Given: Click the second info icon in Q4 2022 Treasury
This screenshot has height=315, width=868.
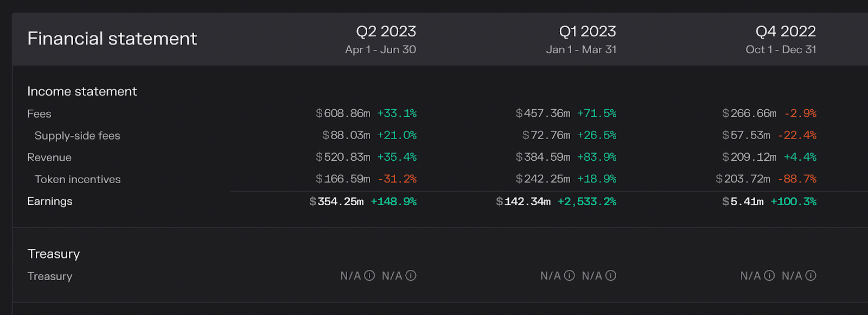Looking at the screenshot, I should tap(810, 276).
